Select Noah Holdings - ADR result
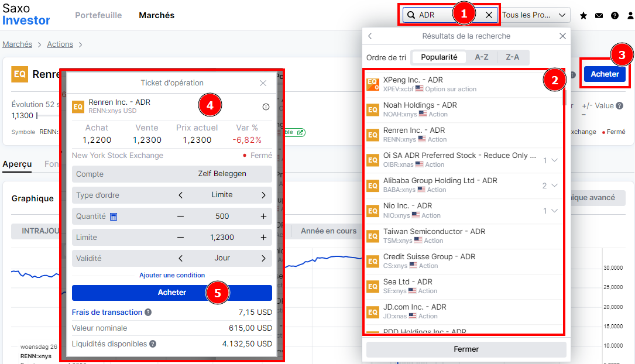 coord(464,109)
